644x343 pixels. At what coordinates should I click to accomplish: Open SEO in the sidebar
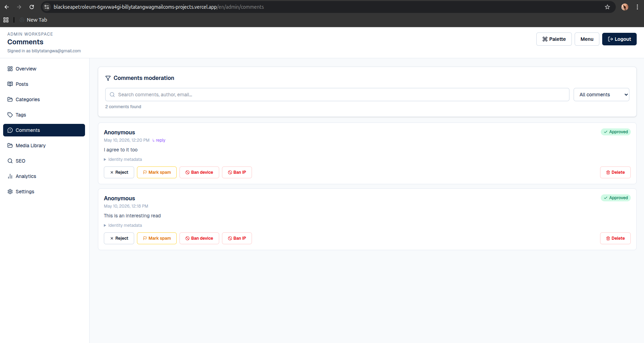[44, 161]
